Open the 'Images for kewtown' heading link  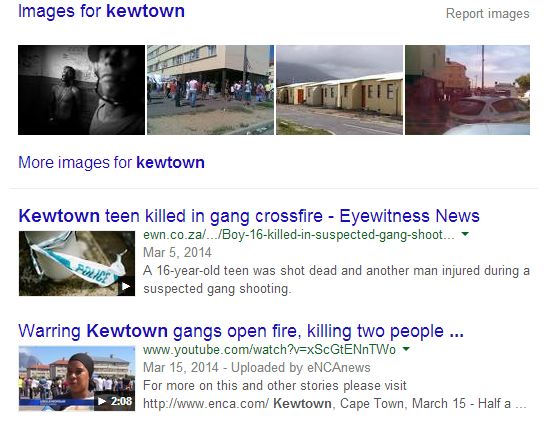101,11
